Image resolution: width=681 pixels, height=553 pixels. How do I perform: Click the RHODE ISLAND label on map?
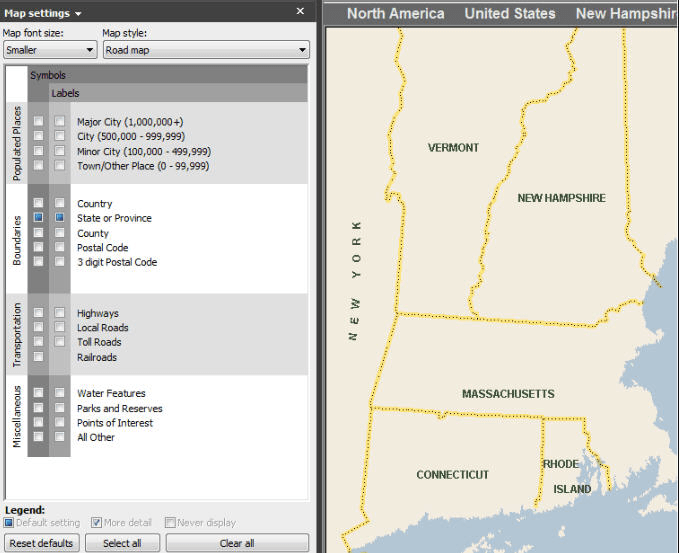click(x=566, y=477)
